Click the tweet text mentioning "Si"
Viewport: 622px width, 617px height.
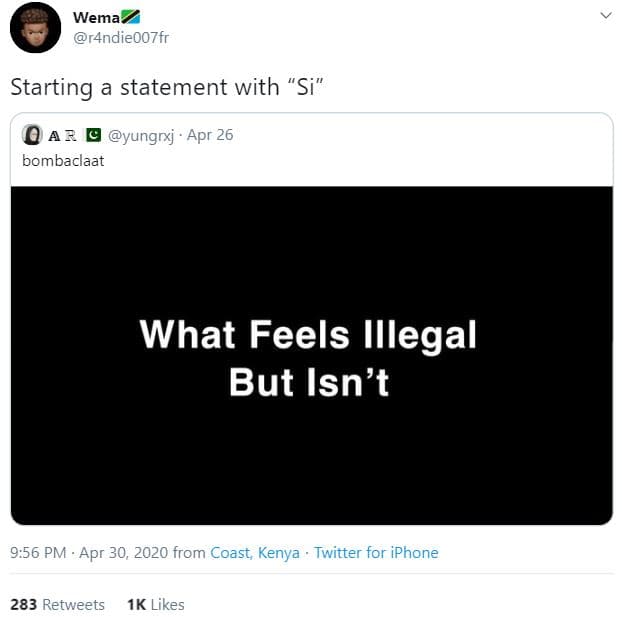click(167, 87)
